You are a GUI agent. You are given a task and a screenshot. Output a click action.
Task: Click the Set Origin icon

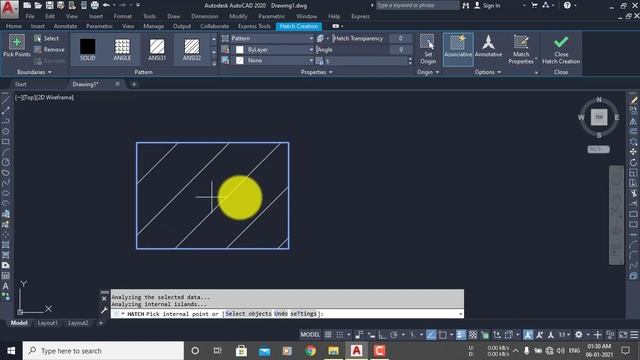[427, 42]
